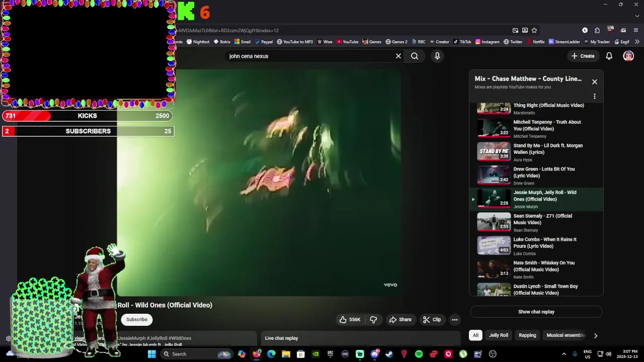The height and width of the screenshot is (362, 644).
Task: Play Dustin Lynch - Small Town Boy
Action: [x=536, y=289]
